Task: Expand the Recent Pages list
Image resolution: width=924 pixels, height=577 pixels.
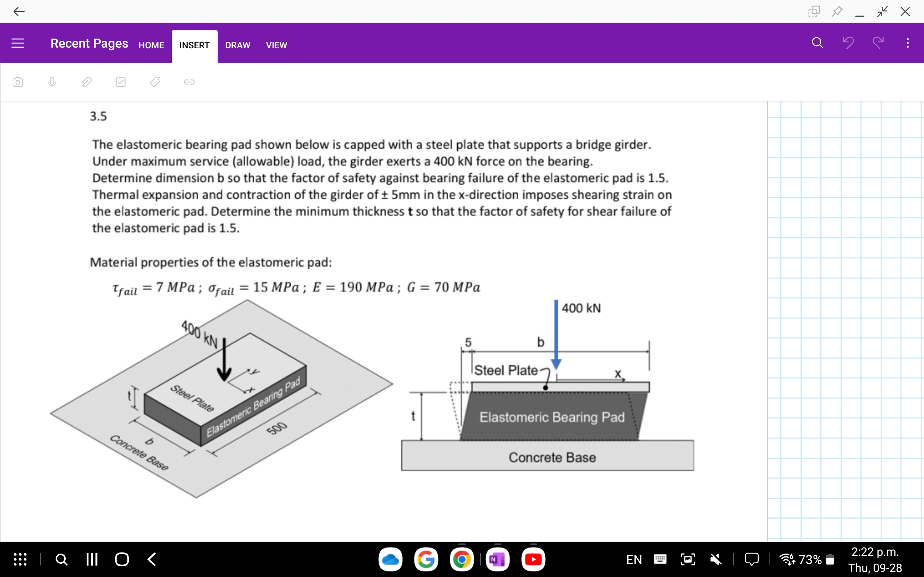Action: pyautogui.click(x=89, y=43)
